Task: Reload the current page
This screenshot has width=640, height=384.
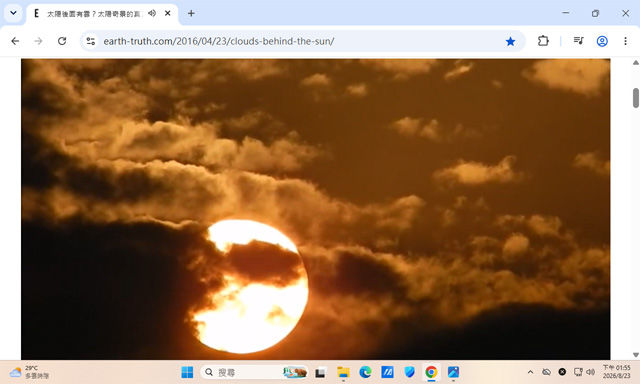Action: (x=62, y=41)
